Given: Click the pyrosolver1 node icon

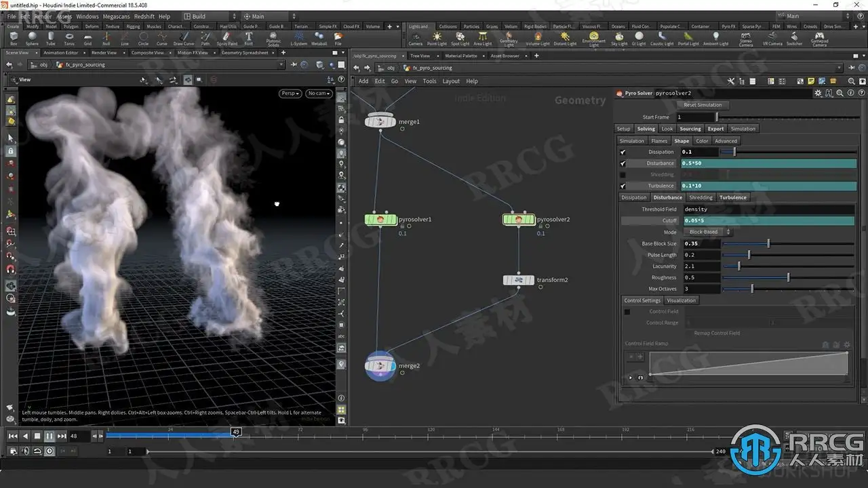Looking at the screenshot, I should 380,220.
